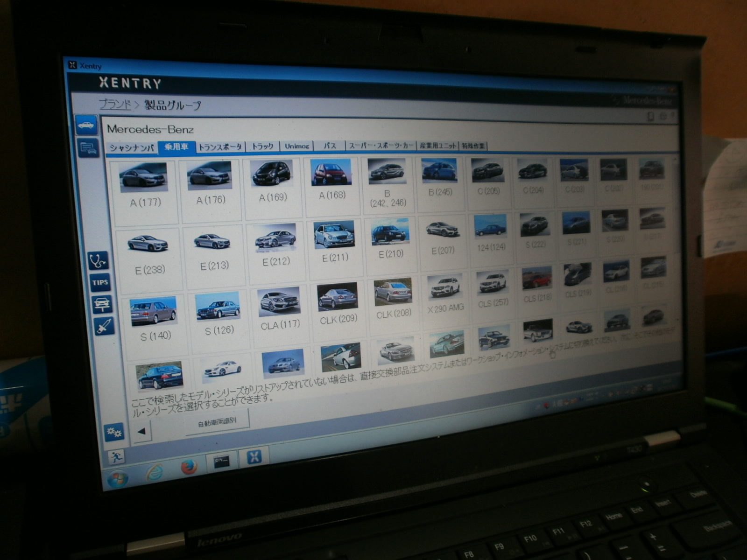This screenshot has width=747, height=560.
Task: Switch to the トラック tab
Action: [x=262, y=146]
